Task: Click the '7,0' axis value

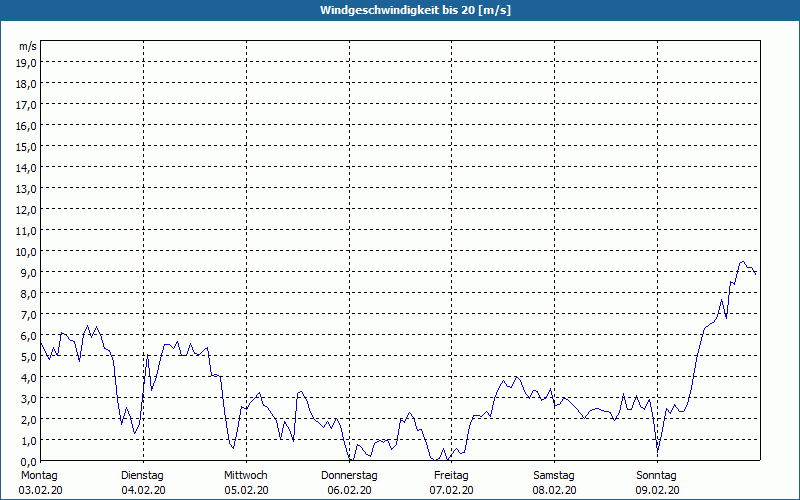Action: coord(29,314)
